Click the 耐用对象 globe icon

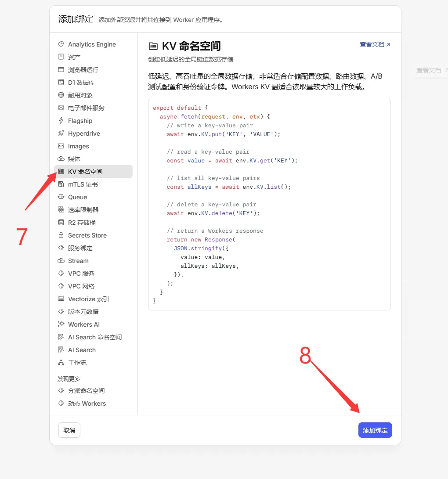pos(61,95)
